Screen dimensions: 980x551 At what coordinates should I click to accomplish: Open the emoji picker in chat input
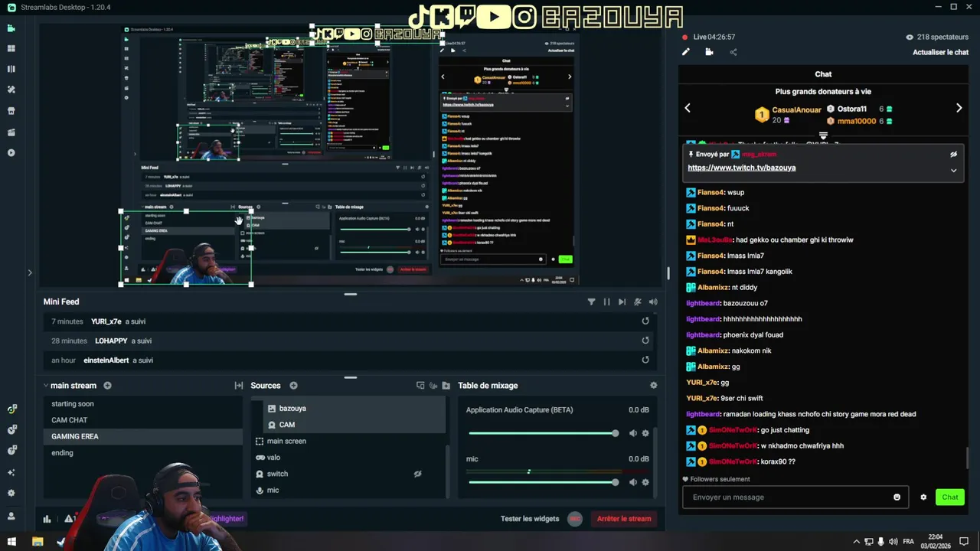click(x=897, y=497)
